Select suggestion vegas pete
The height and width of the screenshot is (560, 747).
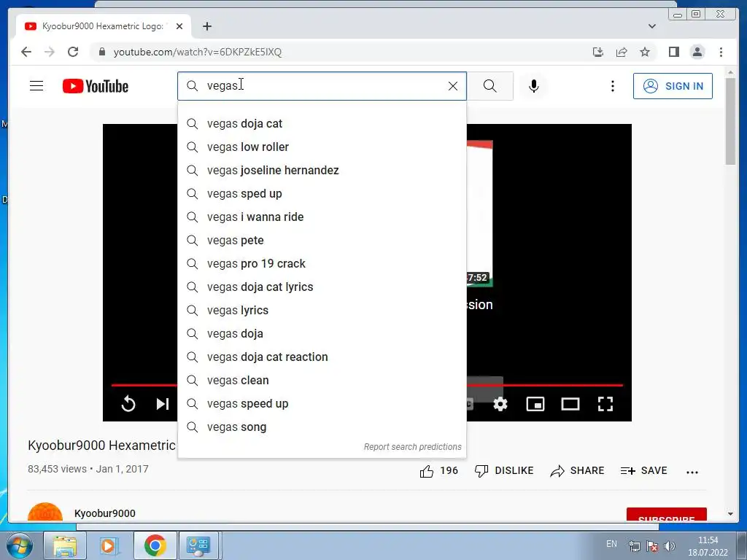click(x=322, y=241)
